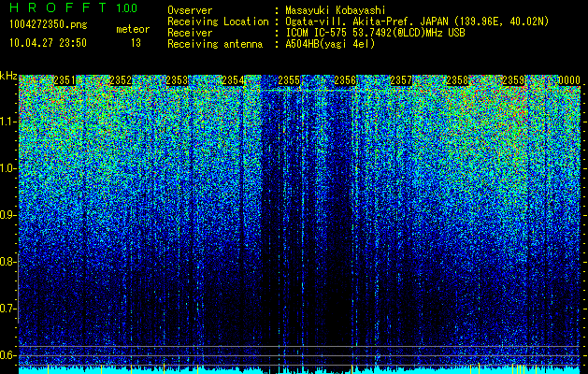Image resolution: width=588 pixels, height=374 pixels.
Task: Click the 0000 time marker
Action: pyautogui.click(x=569, y=80)
